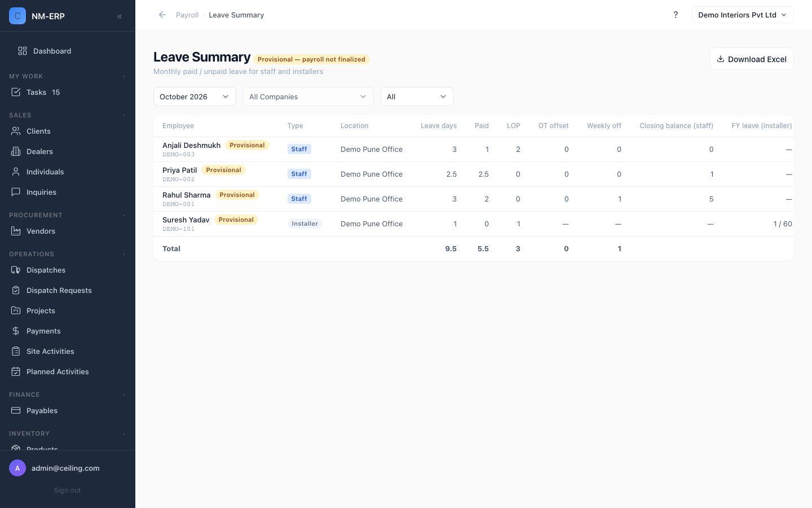Open the Dashboard grid icon
The height and width of the screenshot is (508, 812).
click(23, 51)
